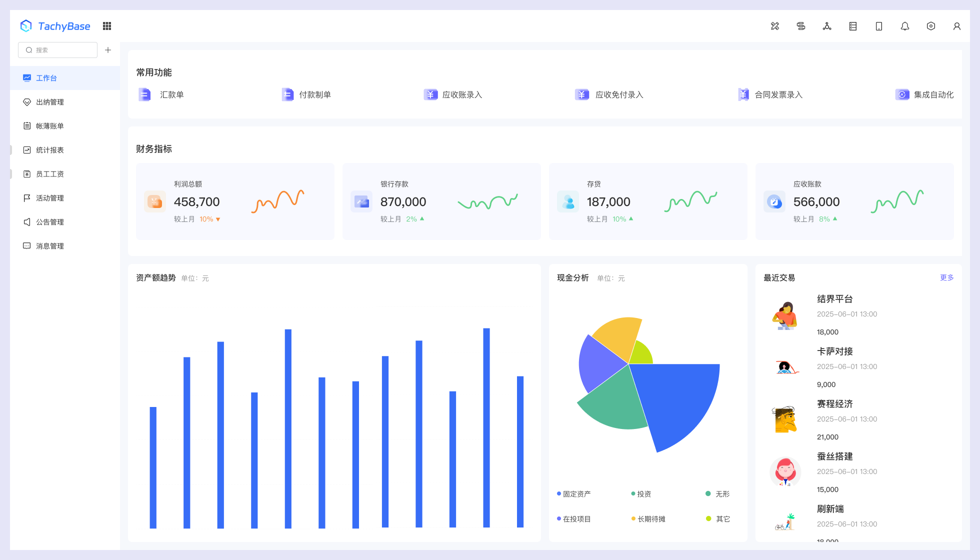Open the mobile device icon in header
The width and height of the screenshot is (980, 560).
pos(879,26)
